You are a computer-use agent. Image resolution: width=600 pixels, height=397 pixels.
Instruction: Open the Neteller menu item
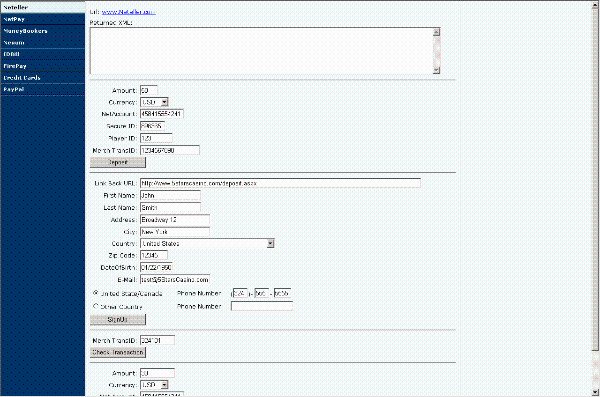[42, 7]
